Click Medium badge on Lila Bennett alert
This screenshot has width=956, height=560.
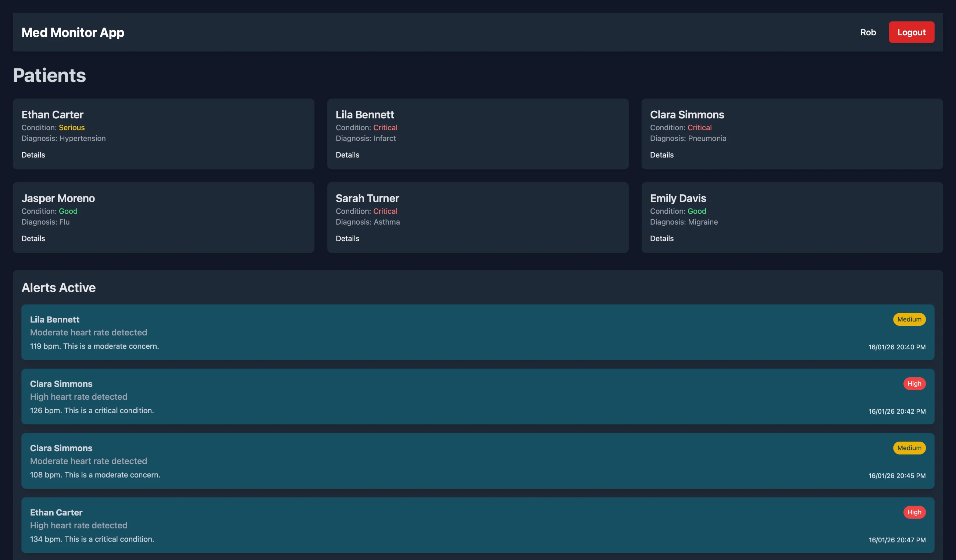point(909,319)
